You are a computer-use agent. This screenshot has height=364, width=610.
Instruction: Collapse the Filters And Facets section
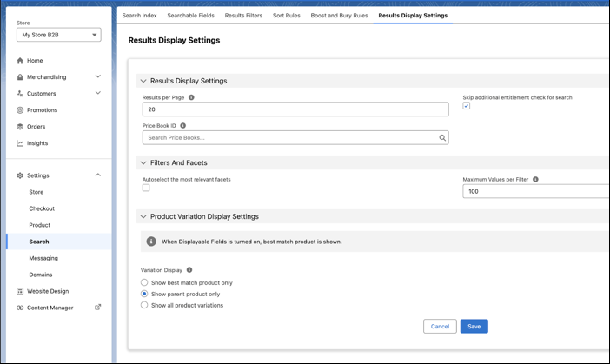pyautogui.click(x=373, y=162)
